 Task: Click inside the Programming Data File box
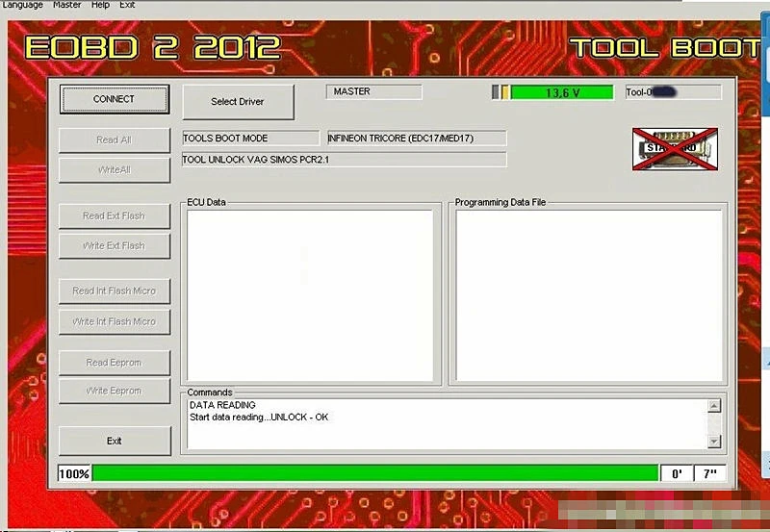(x=589, y=296)
